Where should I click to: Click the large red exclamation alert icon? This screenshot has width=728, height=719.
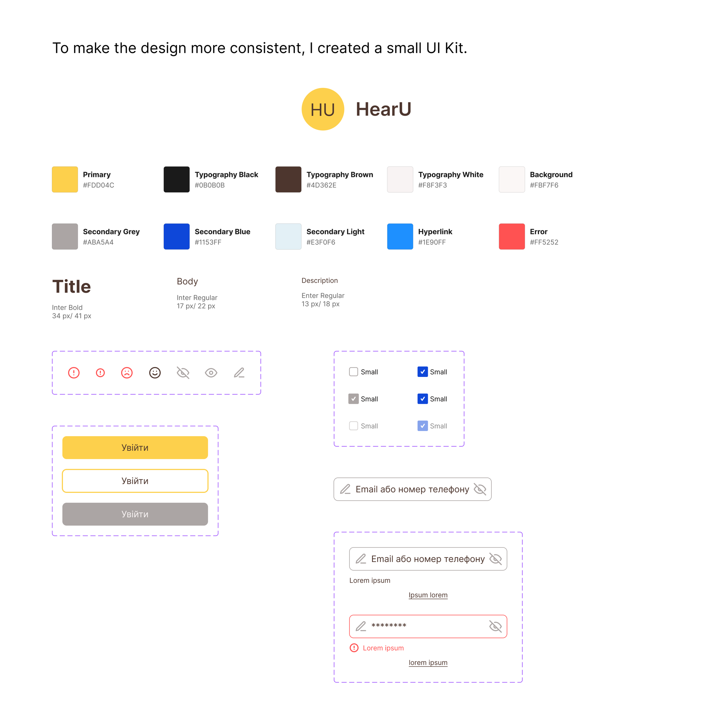point(74,373)
